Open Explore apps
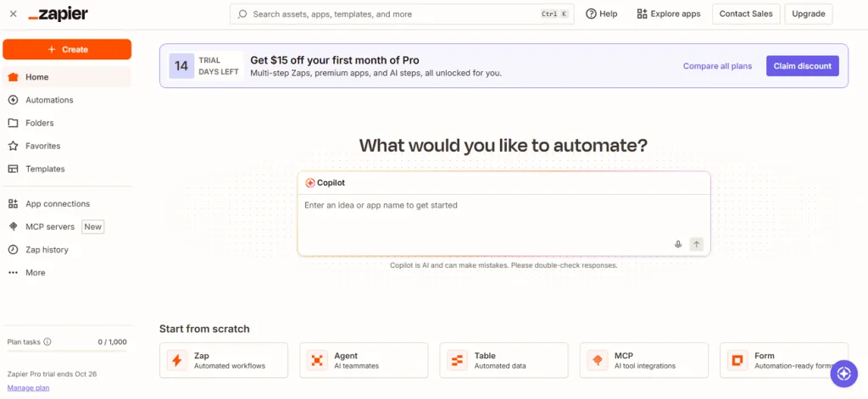Viewport: 868px width, 399px height. [x=668, y=14]
